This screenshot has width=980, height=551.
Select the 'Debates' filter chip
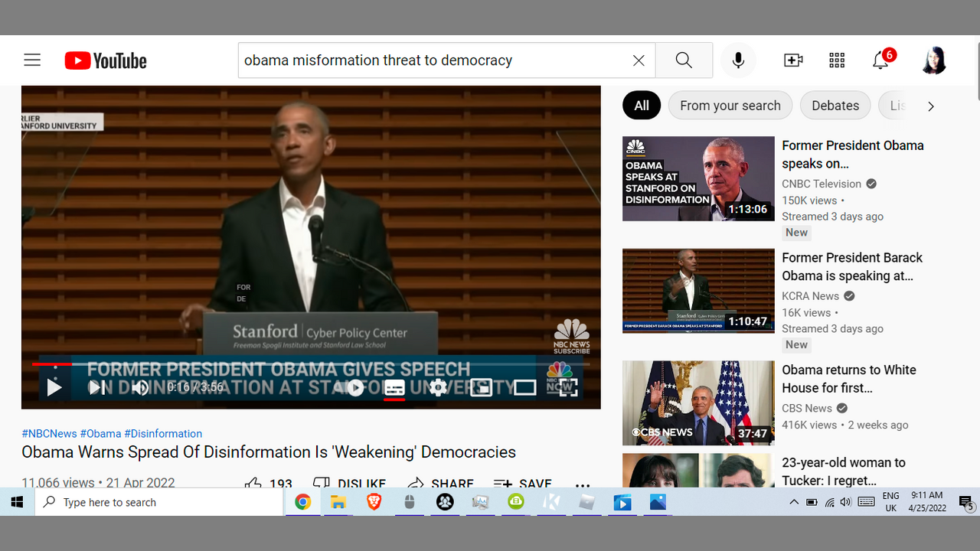[835, 106]
